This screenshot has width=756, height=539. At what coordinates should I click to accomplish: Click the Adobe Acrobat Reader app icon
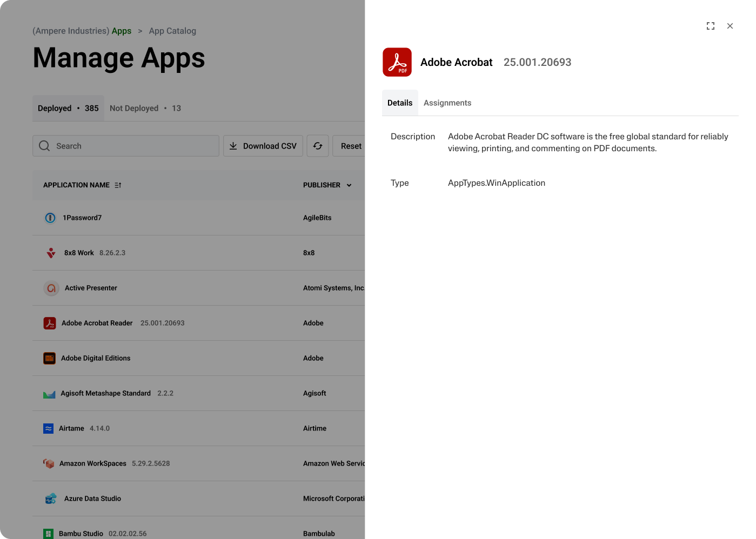[49, 323]
